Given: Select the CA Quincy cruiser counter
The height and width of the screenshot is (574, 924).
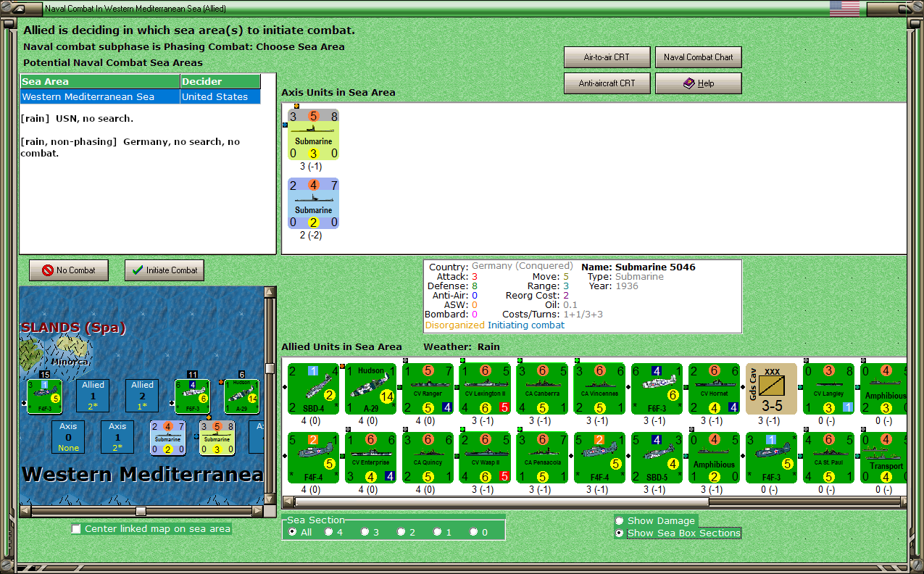Looking at the screenshot, I should (428, 458).
